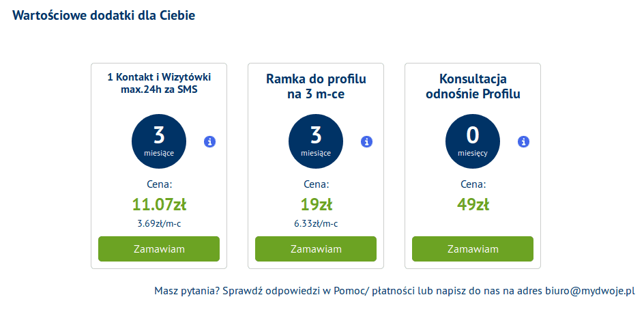Viewport: 644px width, 310px height.
Task: Click the 11.07zł price
Action: coord(160,204)
